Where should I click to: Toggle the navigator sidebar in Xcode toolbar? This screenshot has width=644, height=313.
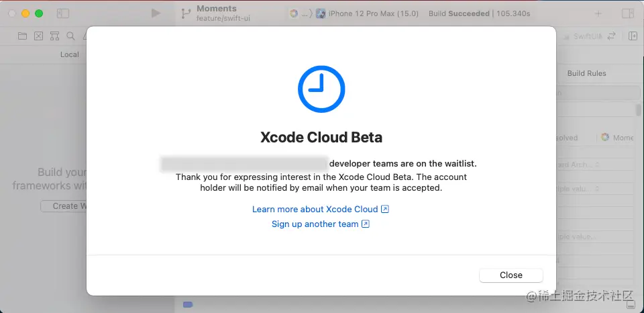coord(63,13)
